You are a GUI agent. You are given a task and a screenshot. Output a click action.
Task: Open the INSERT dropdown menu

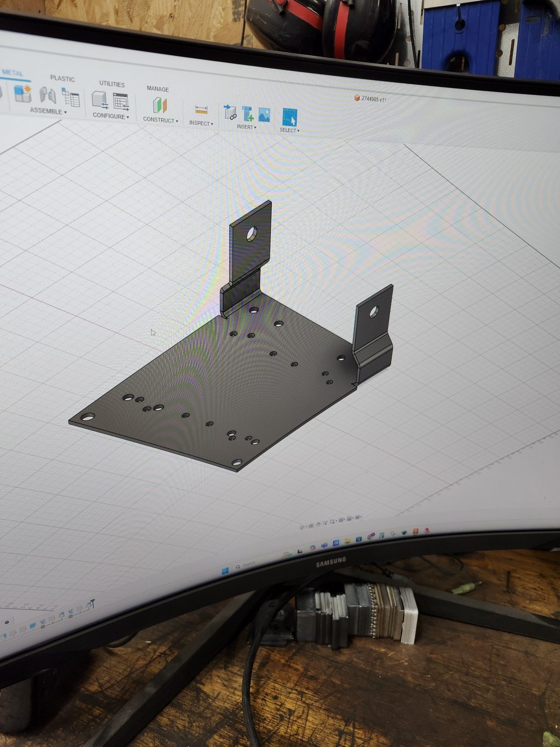(x=247, y=127)
